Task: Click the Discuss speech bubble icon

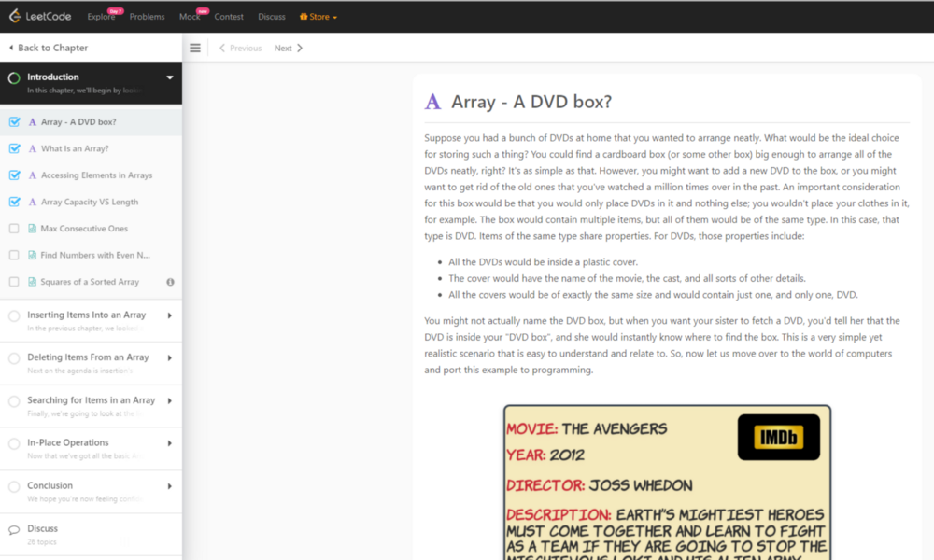Action: click(14, 529)
